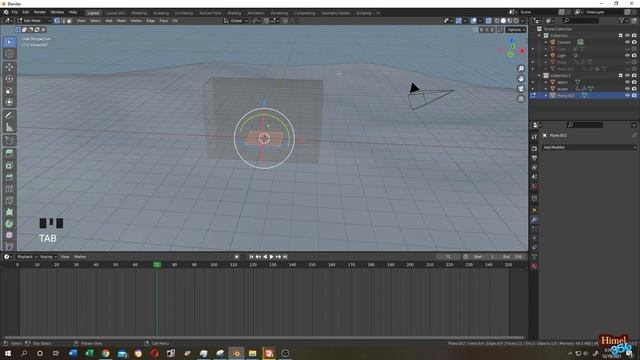The height and width of the screenshot is (360, 640).
Task: Switch to solid viewport shading
Action: pyautogui.click(x=503, y=20)
